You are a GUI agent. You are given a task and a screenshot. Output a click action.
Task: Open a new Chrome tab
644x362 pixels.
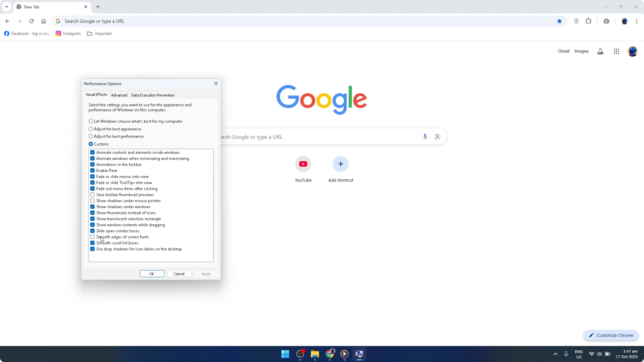pyautogui.click(x=98, y=7)
